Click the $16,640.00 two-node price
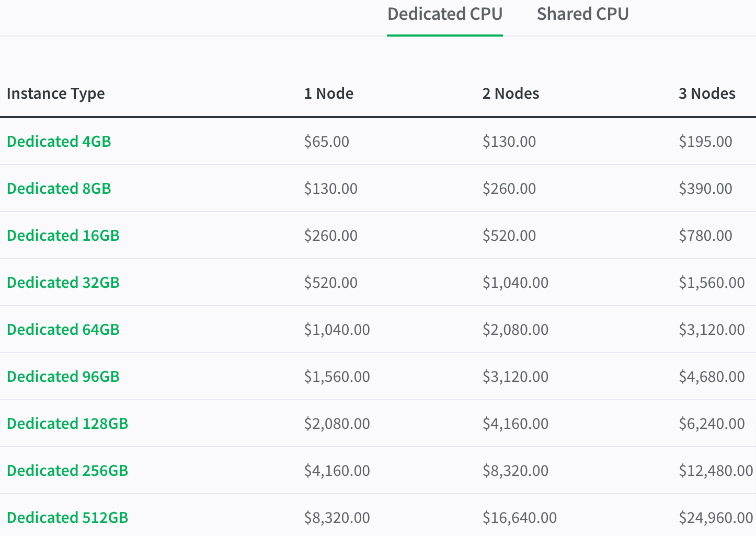756x536 pixels. [x=519, y=518]
